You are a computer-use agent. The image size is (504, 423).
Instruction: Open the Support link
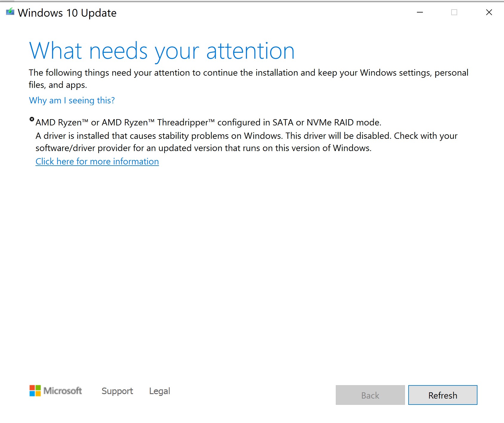click(117, 391)
